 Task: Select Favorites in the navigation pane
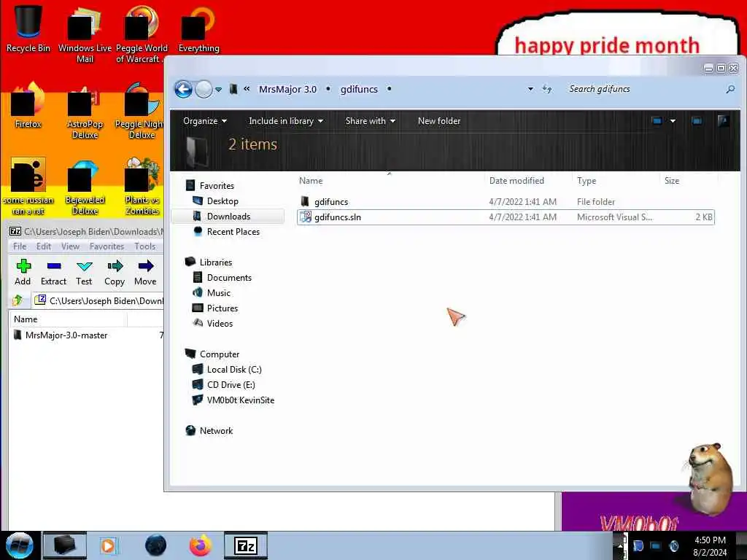coord(217,186)
